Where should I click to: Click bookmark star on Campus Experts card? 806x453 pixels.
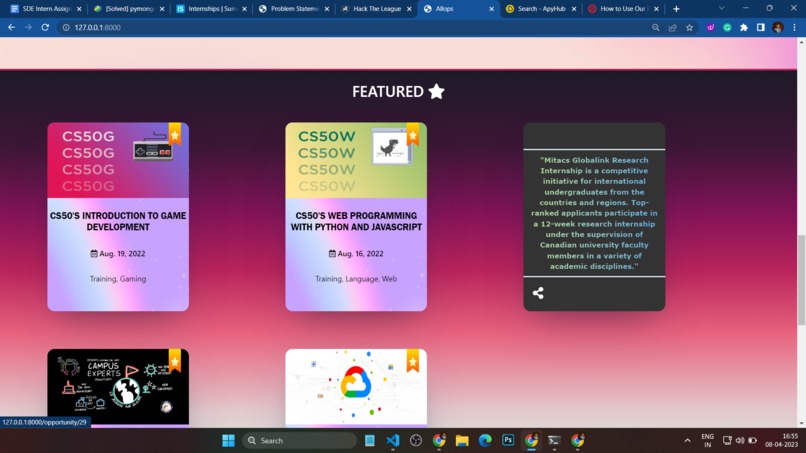click(175, 361)
